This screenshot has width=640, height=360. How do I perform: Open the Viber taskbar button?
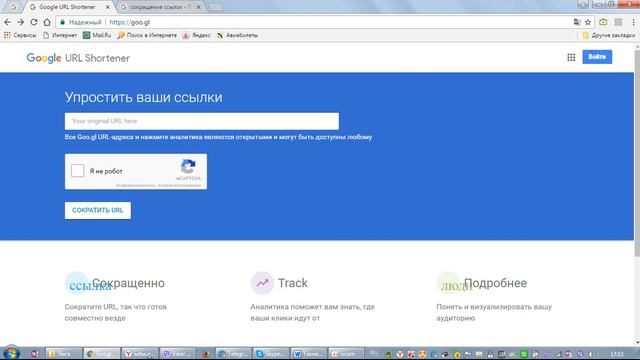(177, 354)
